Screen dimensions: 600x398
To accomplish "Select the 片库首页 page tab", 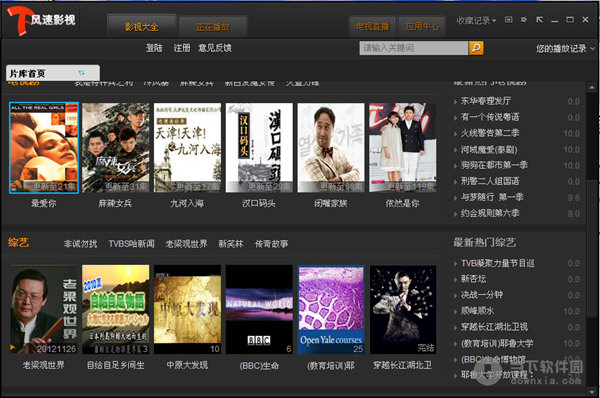I will tap(53, 73).
